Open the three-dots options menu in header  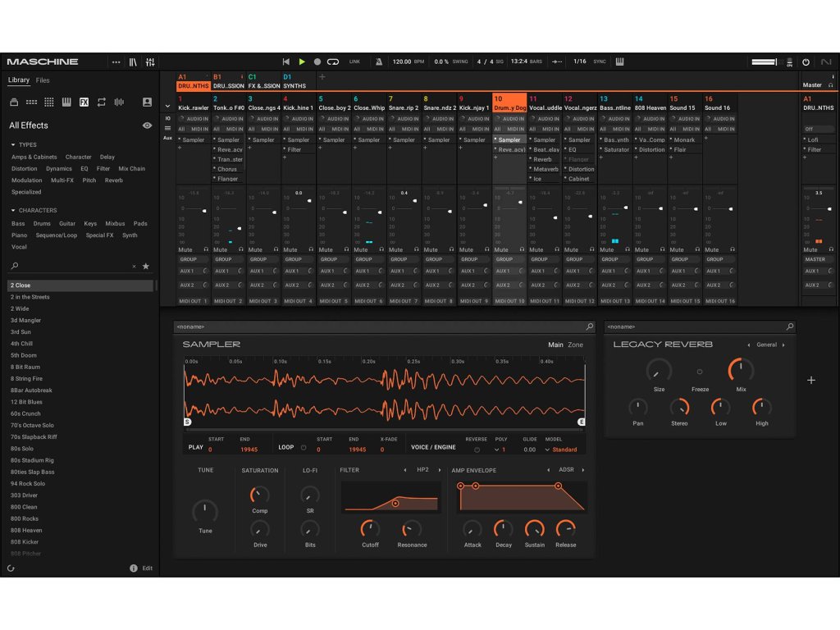(116, 62)
